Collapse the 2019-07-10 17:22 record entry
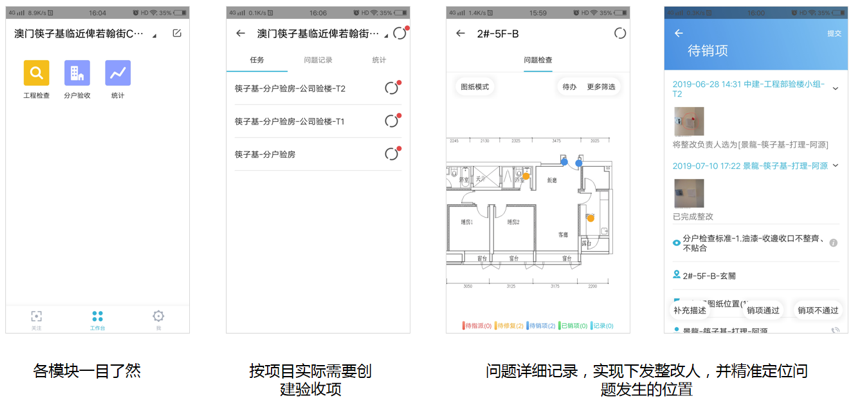 (x=836, y=166)
